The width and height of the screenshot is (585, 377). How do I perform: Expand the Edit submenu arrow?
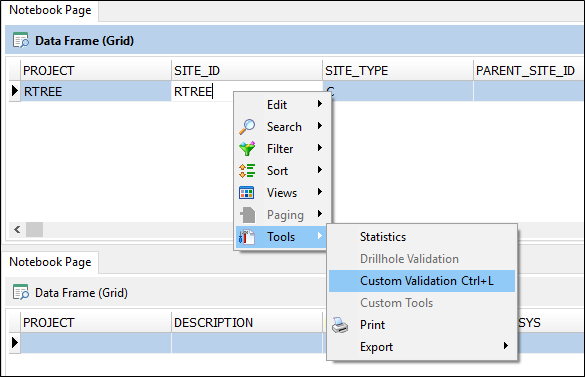tap(320, 104)
